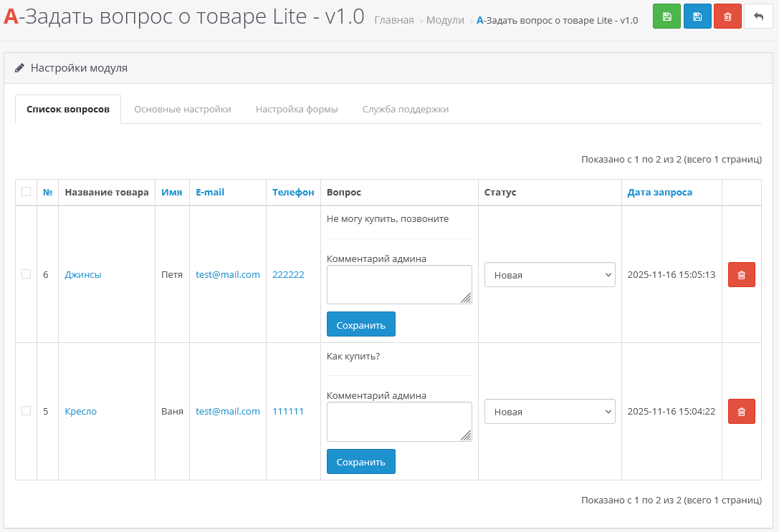Screen dimensions: 779x532
Task: Go to the Служба поддержки tab
Action: coord(406,110)
